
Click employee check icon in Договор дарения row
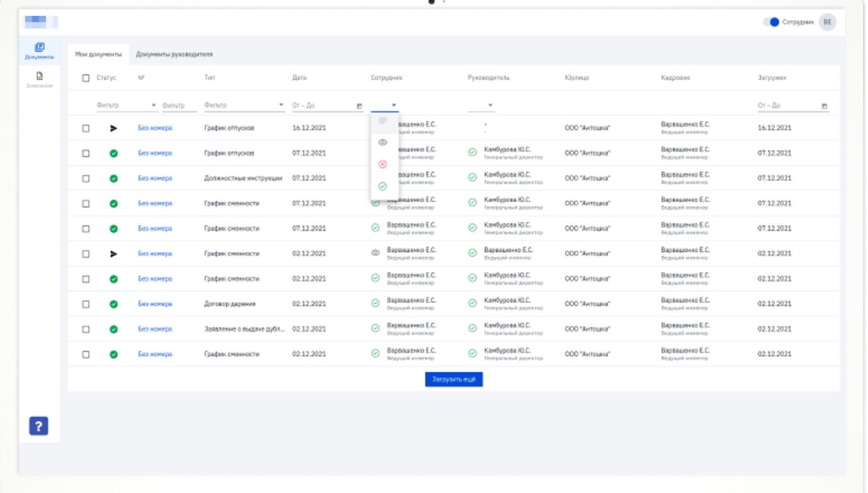coord(376,303)
